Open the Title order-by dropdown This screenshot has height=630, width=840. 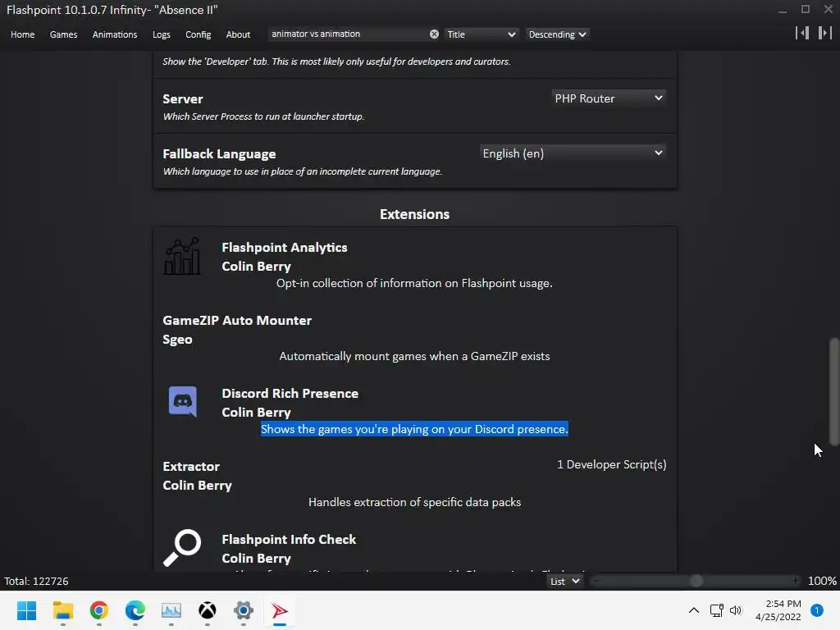pyautogui.click(x=481, y=34)
